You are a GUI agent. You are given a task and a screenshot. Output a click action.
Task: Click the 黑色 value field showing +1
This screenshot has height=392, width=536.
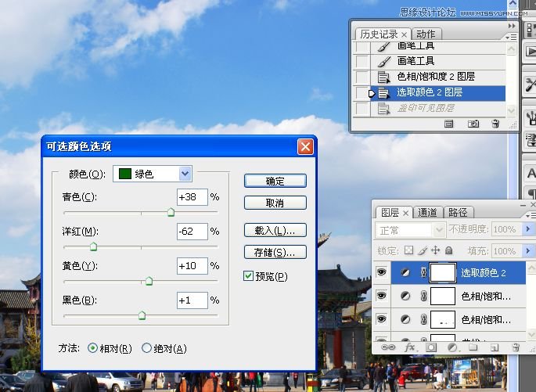pos(192,300)
